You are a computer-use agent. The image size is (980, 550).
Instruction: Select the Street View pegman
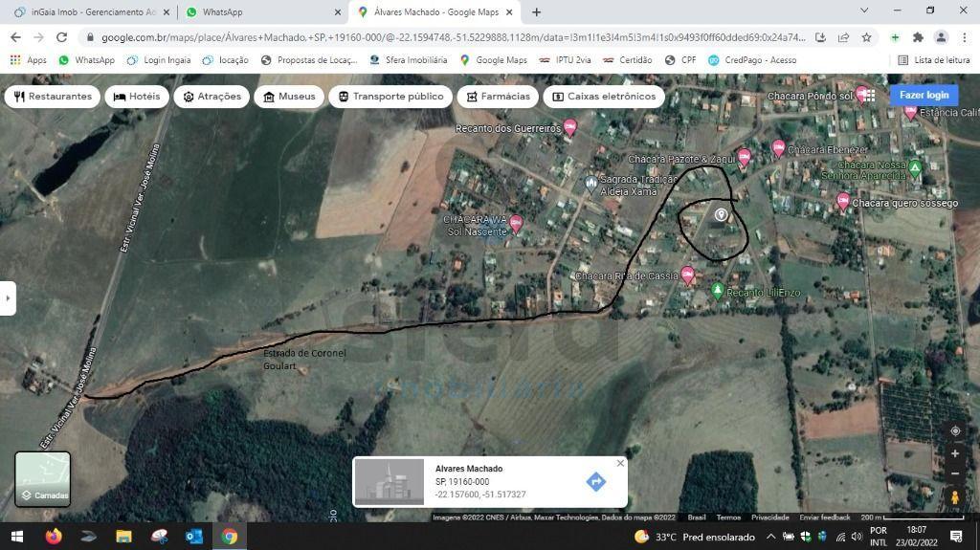coord(955,497)
